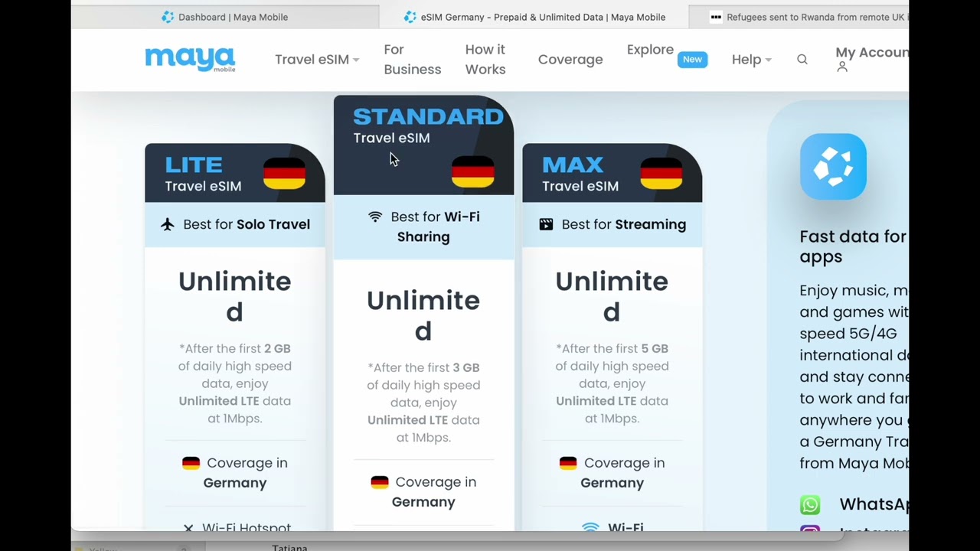Click the Fast data for apps heading
This screenshot has height=551, width=980.
[853, 246]
